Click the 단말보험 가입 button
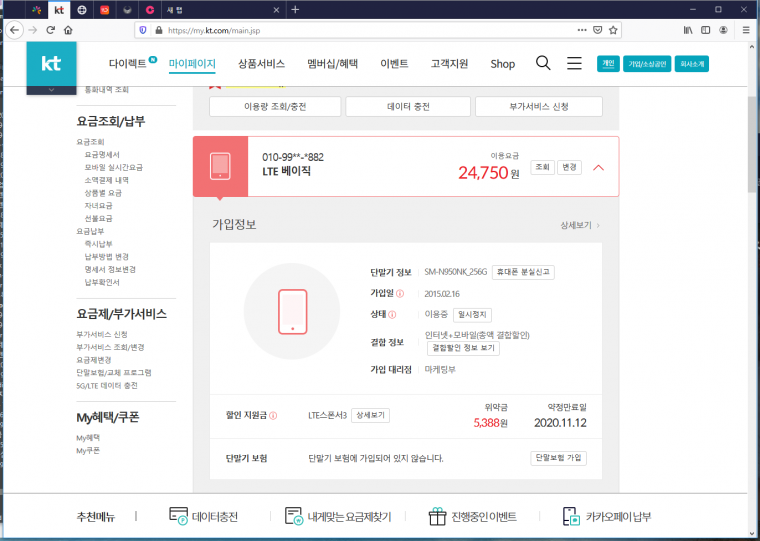This screenshot has width=760, height=541. tap(558, 458)
